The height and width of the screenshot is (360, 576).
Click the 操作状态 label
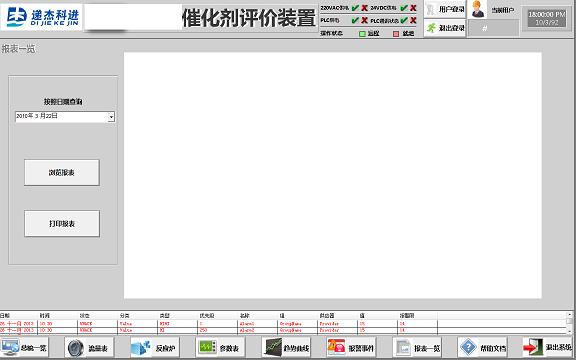[331, 33]
